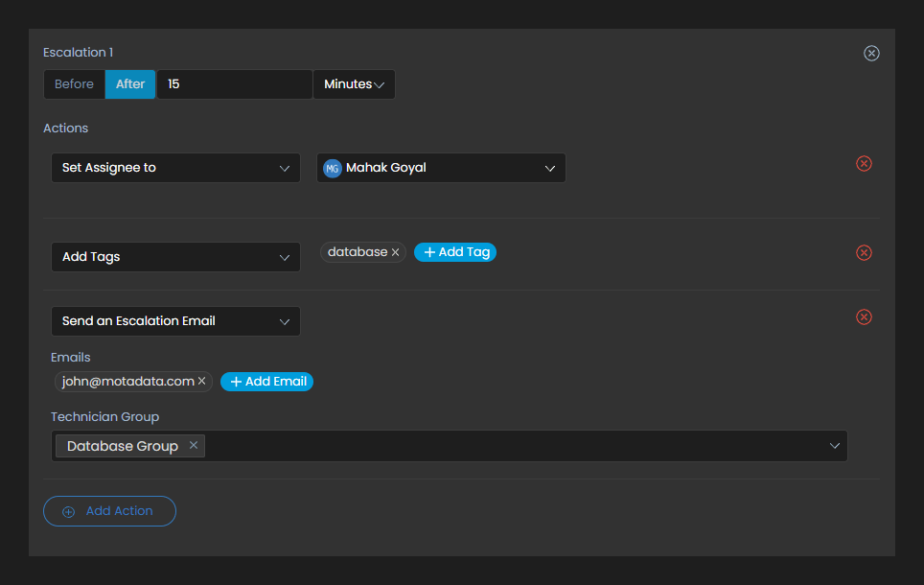
Task: Click the Technician Group label
Action: (104, 417)
